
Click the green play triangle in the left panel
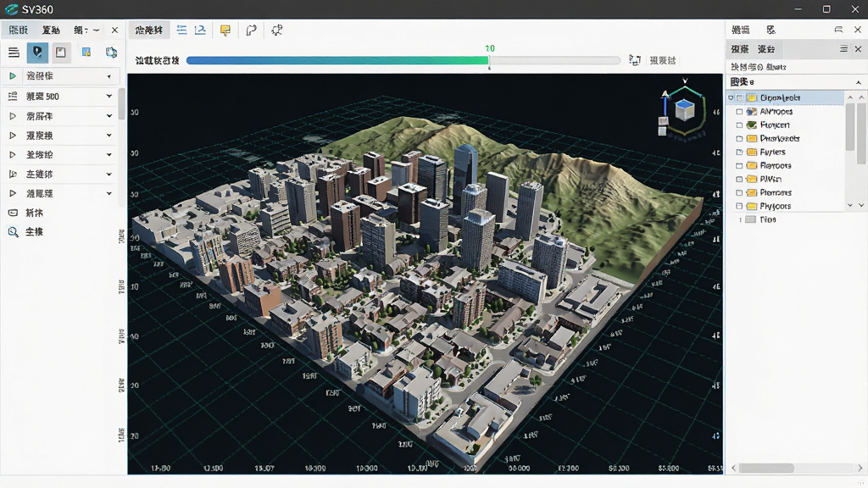coord(12,75)
